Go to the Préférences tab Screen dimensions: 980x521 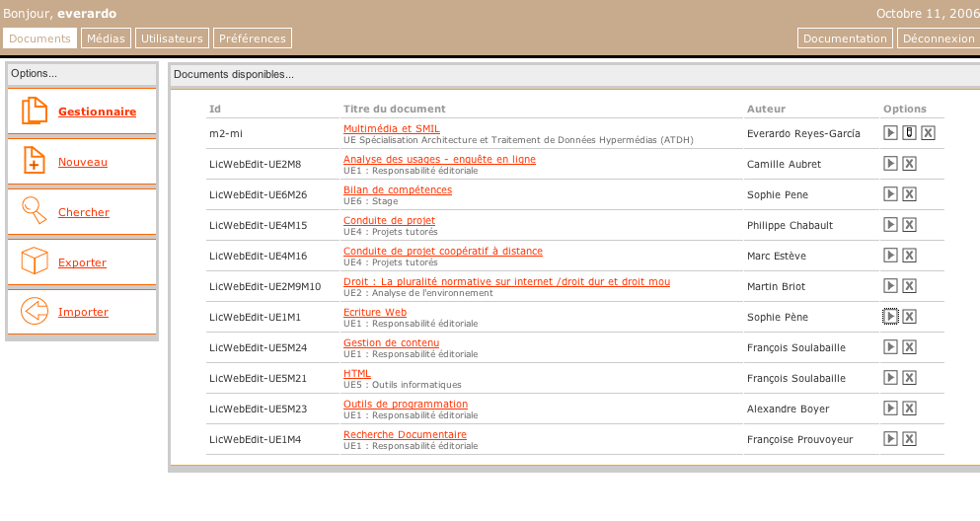point(253,38)
